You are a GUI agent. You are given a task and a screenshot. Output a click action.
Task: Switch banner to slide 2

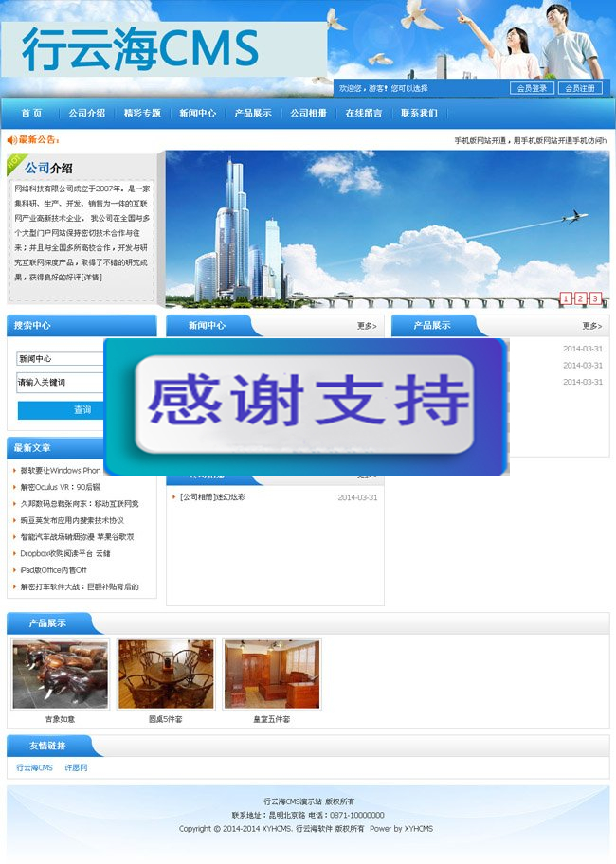click(580, 298)
